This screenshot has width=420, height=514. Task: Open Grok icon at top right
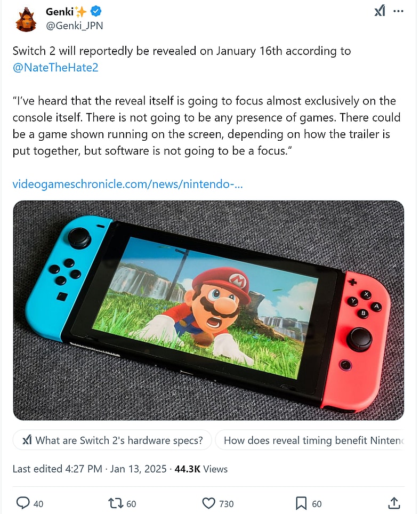[x=379, y=11]
